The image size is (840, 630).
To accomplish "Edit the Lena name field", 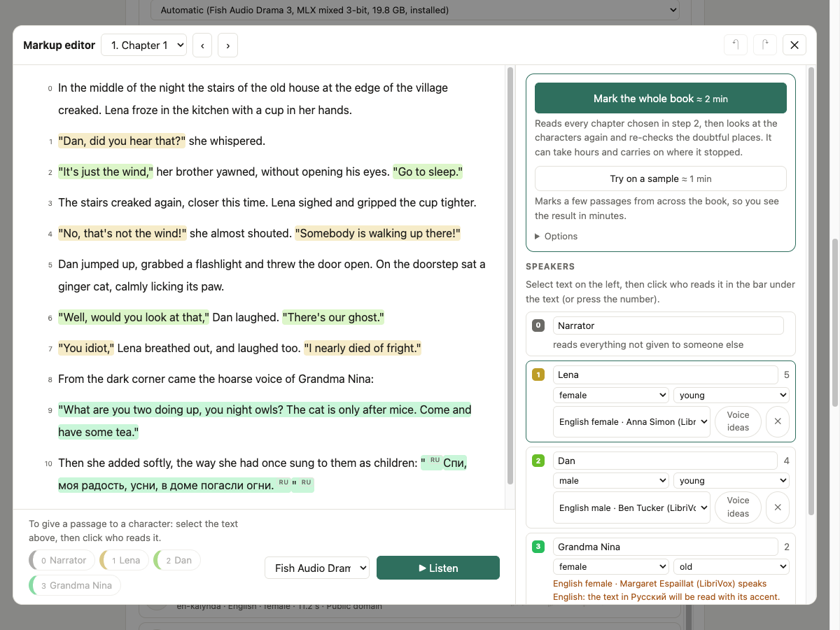I will click(x=666, y=374).
